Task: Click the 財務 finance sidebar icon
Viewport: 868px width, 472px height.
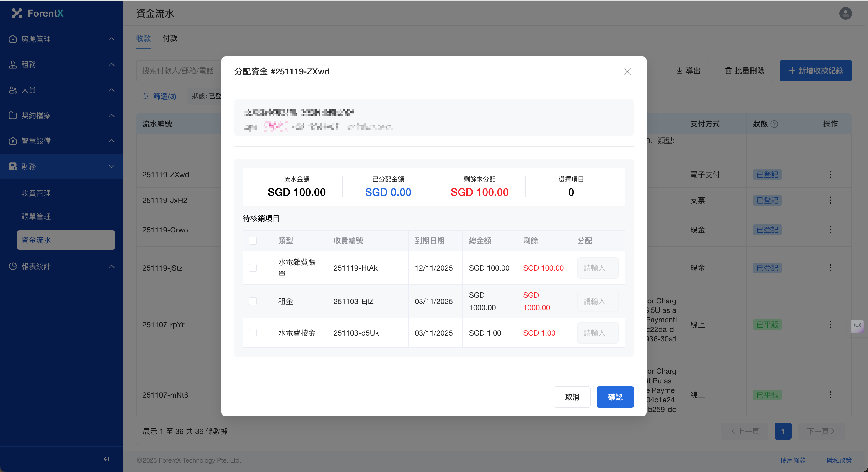Action: pos(13,167)
